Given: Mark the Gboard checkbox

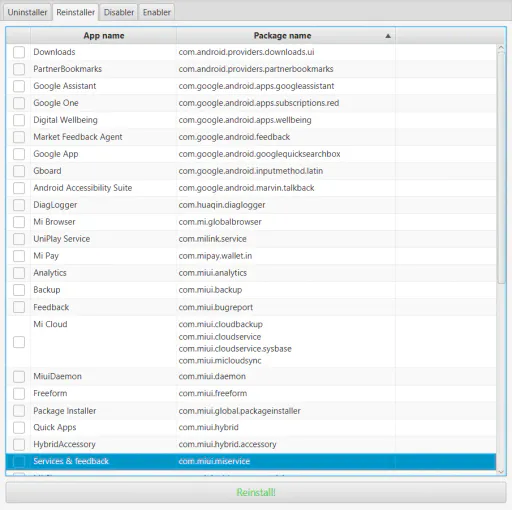Looking at the screenshot, I should pos(19,171).
